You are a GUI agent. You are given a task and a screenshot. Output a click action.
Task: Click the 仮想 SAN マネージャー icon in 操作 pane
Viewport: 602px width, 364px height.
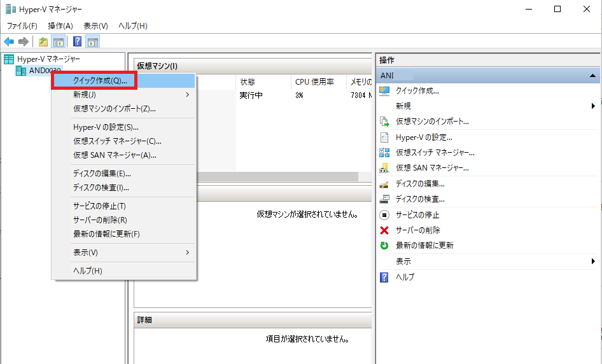point(384,168)
